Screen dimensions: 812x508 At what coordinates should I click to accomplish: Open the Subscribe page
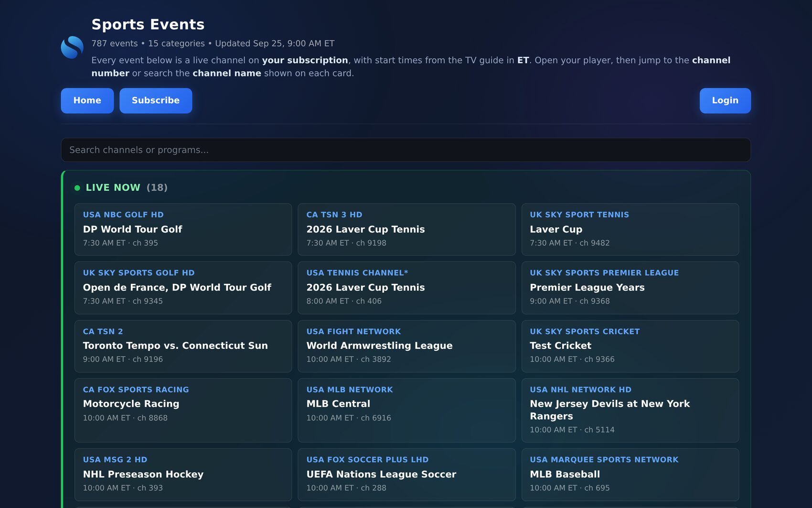pyautogui.click(x=156, y=100)
